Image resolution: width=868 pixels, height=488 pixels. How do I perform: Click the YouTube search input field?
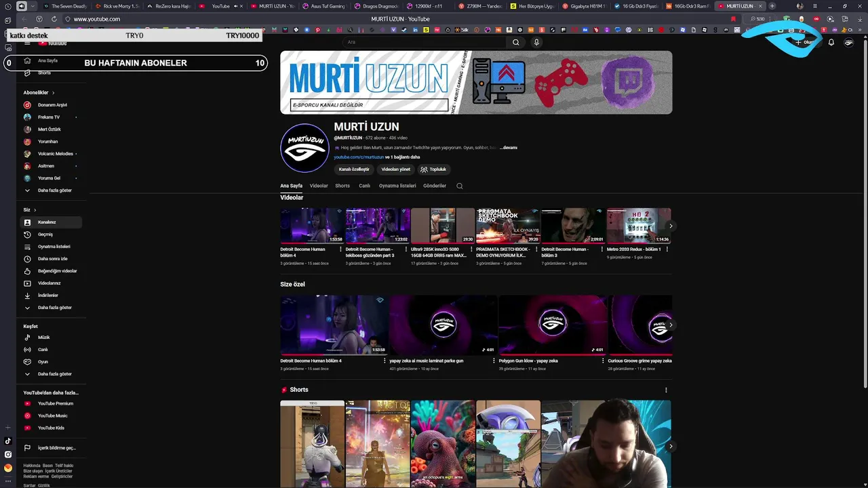[425, 42]
